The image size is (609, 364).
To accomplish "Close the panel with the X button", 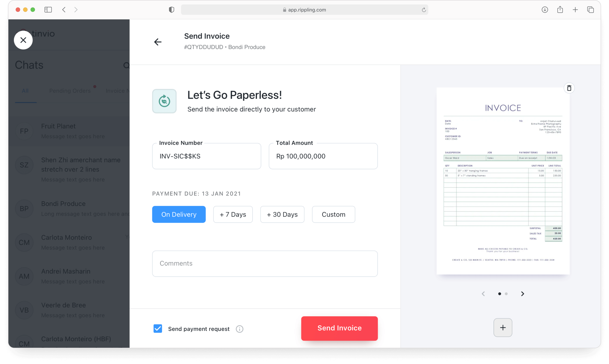I will [23, 40].
